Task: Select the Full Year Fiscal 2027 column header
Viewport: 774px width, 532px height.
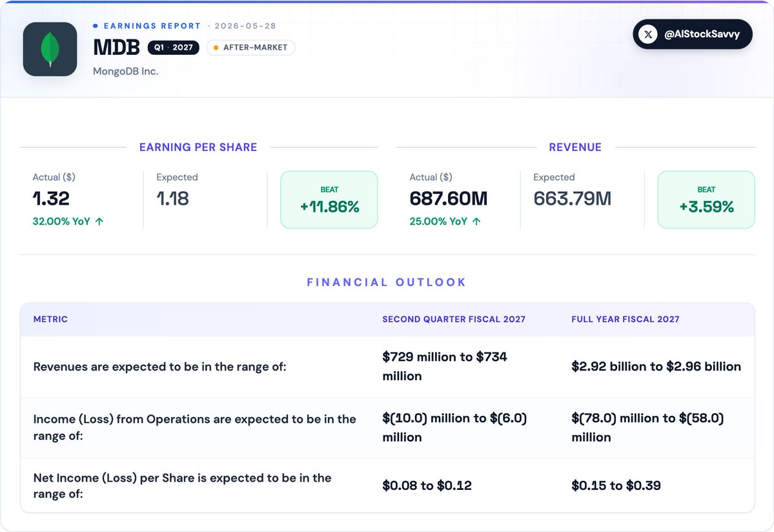Action: click(626, 320)
